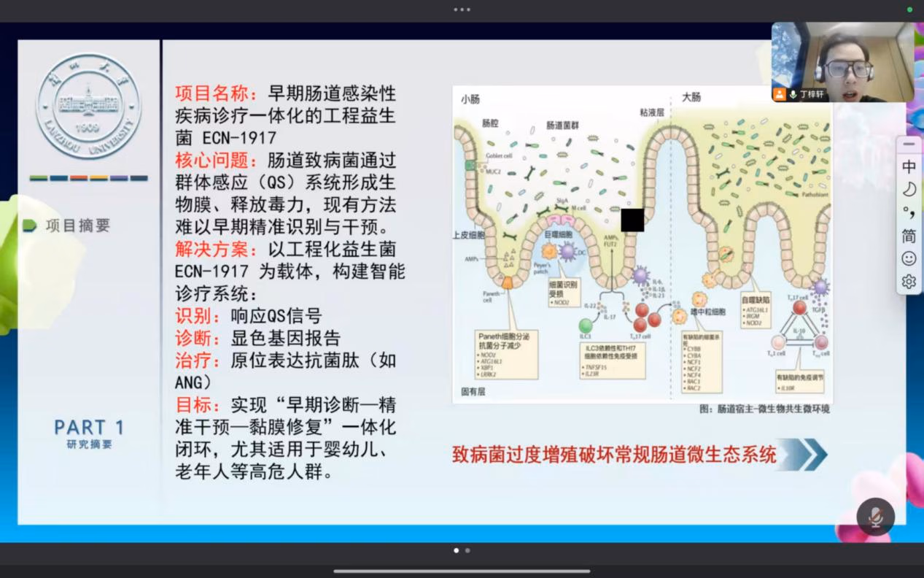
Task: Click the figure caption 图：肠道宿主-微生物共生微环境
Action: point(764,409)
